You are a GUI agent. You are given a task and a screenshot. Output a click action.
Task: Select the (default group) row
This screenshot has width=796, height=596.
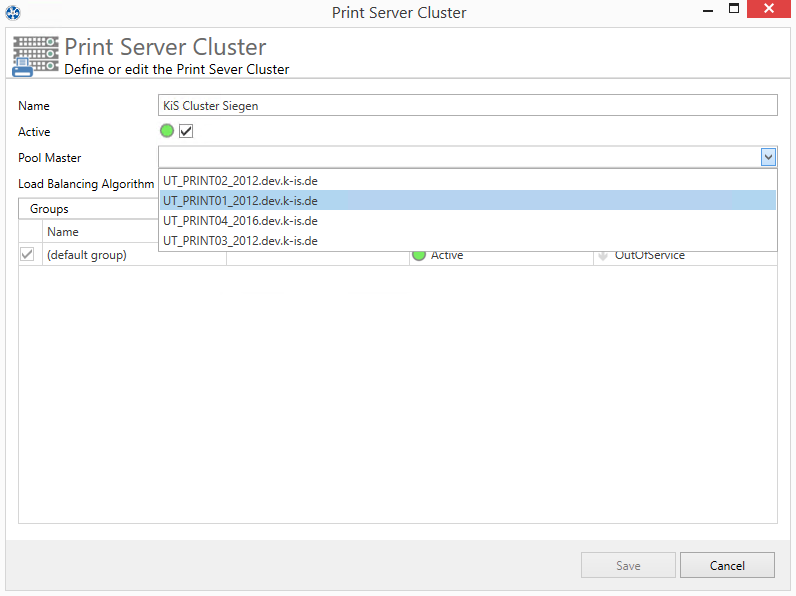87,255
